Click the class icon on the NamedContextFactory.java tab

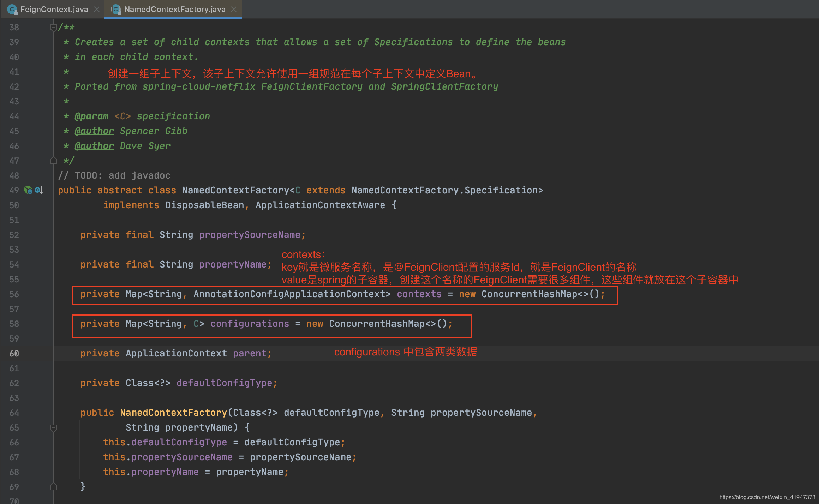click(116, 10)
